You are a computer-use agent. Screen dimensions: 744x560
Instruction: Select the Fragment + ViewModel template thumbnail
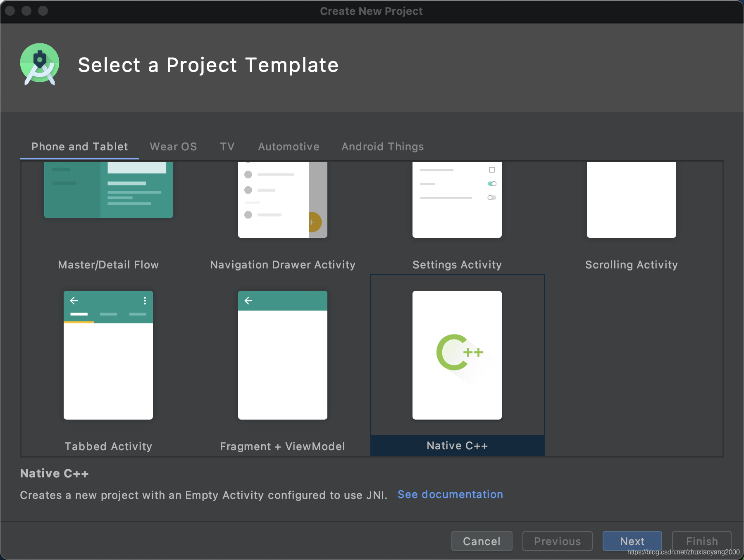coord(283,355)
